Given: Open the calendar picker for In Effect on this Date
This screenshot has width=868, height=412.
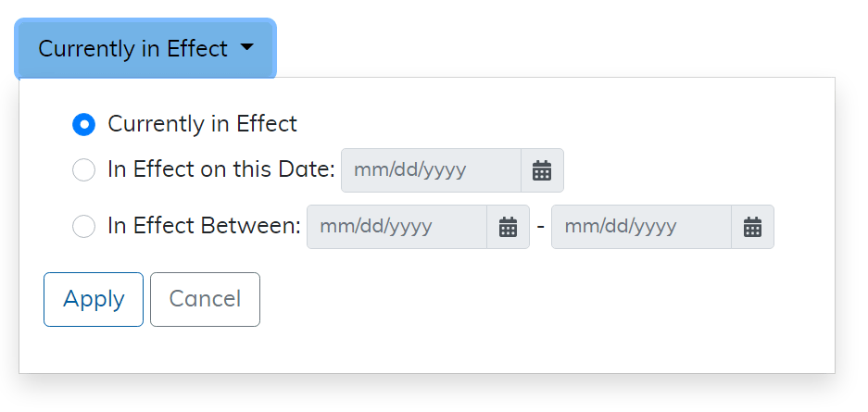Looking at the screenshot, I should point(542,170).
